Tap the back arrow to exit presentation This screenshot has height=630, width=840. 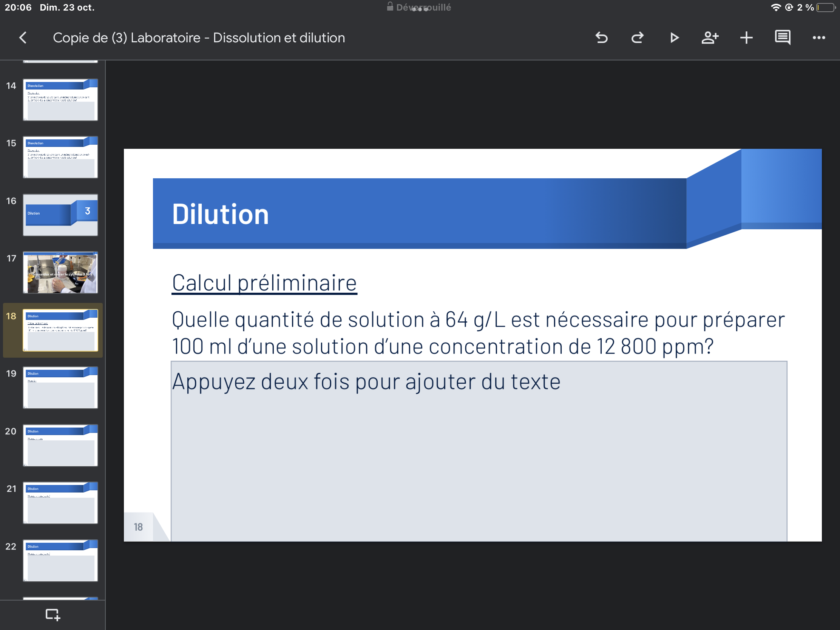(x=23, y=38)
